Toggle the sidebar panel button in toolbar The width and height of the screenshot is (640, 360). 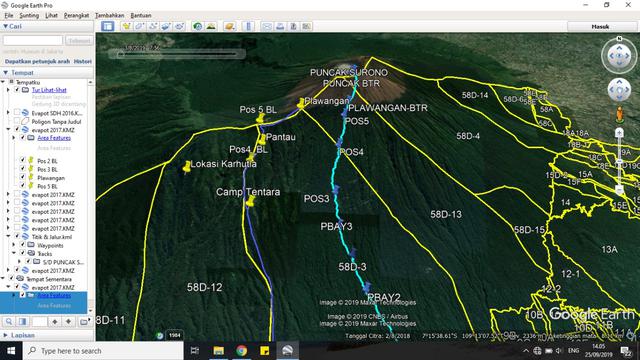tap(108, 26)
